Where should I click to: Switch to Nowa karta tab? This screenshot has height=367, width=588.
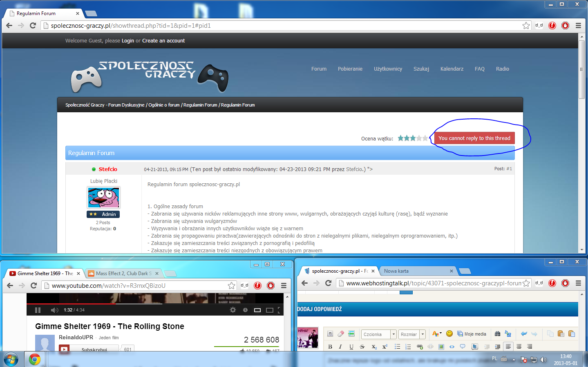418,271
